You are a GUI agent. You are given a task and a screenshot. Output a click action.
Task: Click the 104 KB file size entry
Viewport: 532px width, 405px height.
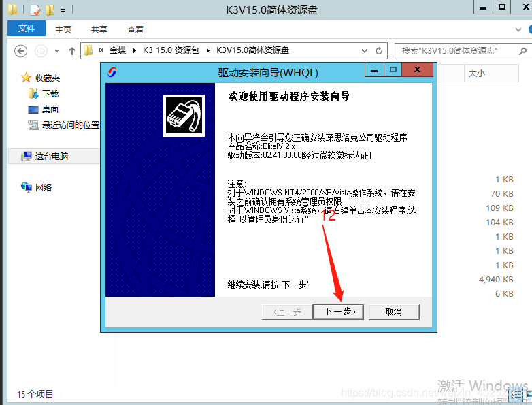[499, 223]
